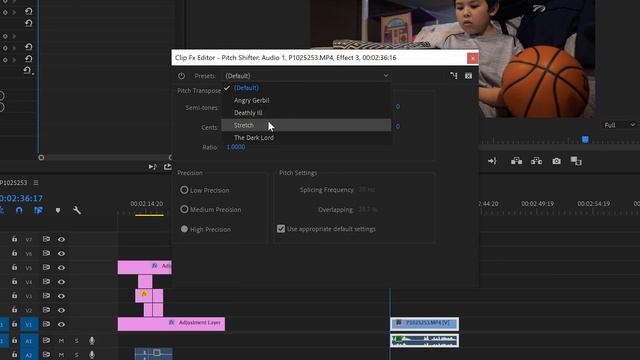Screen dimensions: 640x360
Task: Click the blue playhead on monitor scrubber
Action: [585, 140]
